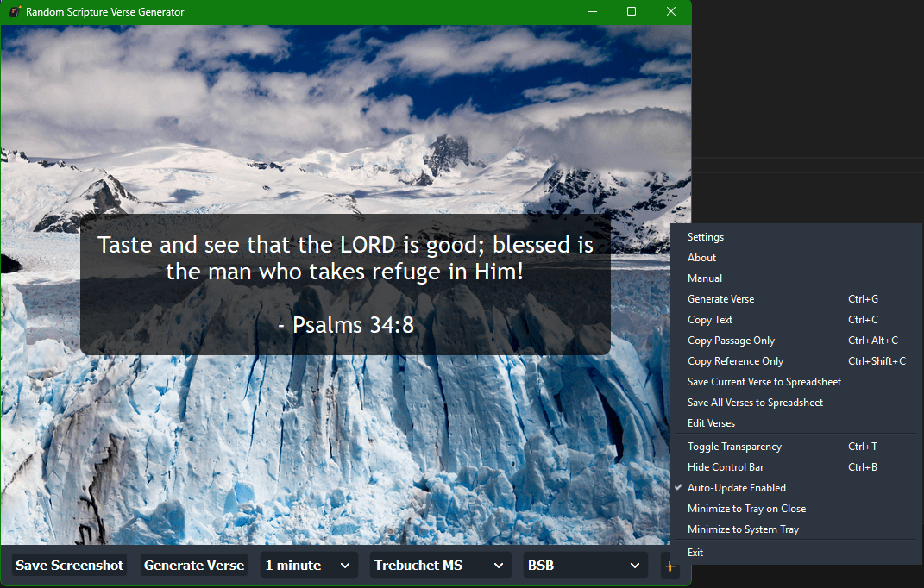Select Copy Text from the menu
The image size is (924, 588).
pyautogui.click(x=709, y=319)
